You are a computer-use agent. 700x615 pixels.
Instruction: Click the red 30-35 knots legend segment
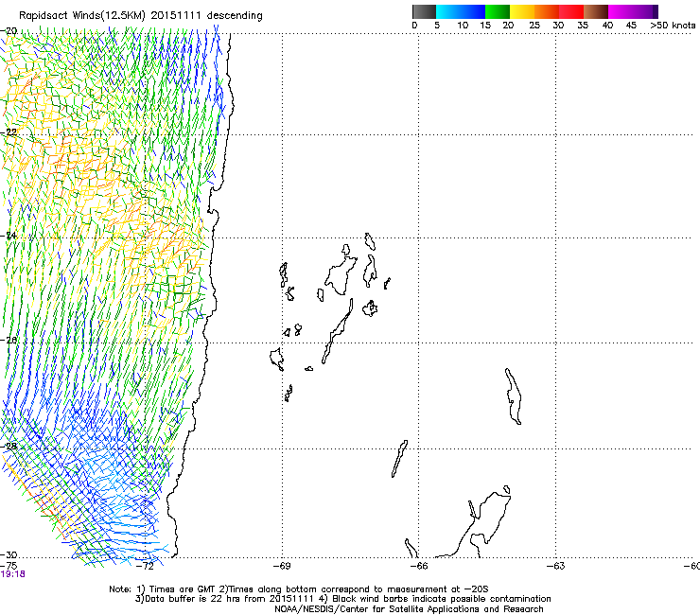(x=571, y=11)
